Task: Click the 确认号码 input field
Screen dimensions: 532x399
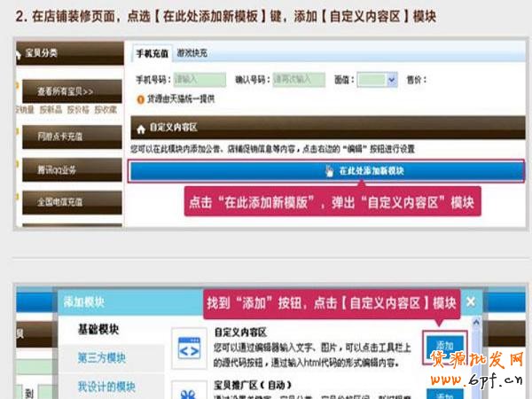Action: [293, 79]
